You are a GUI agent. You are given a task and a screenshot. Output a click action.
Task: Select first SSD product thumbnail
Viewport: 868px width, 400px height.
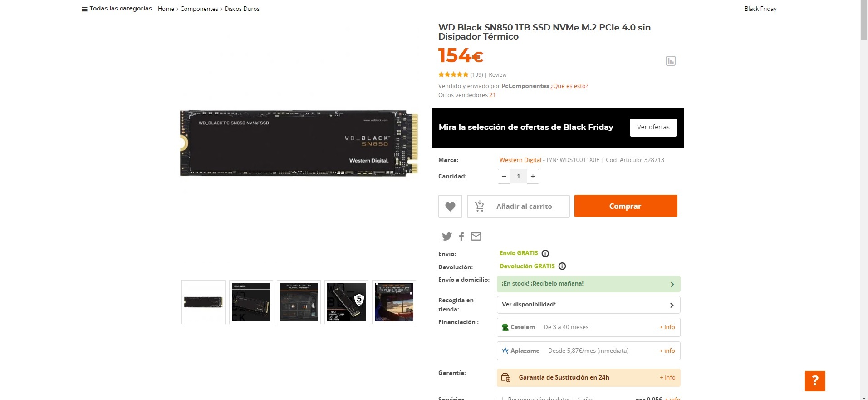(203, 302)
